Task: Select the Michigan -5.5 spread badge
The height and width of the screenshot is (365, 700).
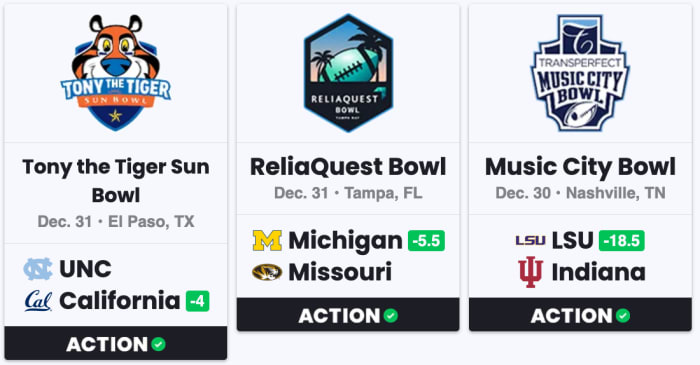Action: [426, 241]
